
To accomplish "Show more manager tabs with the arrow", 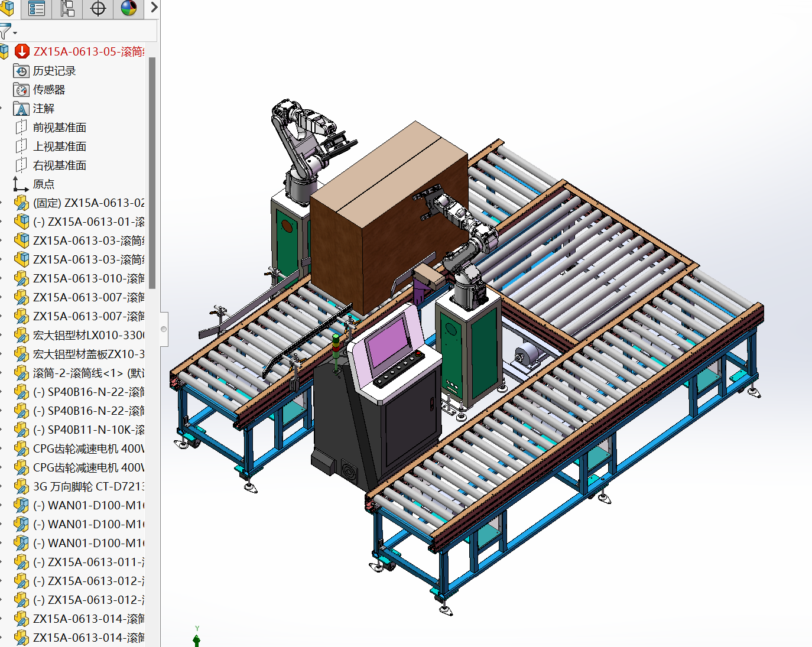I will pyautogui.click(x=154, y=8).
